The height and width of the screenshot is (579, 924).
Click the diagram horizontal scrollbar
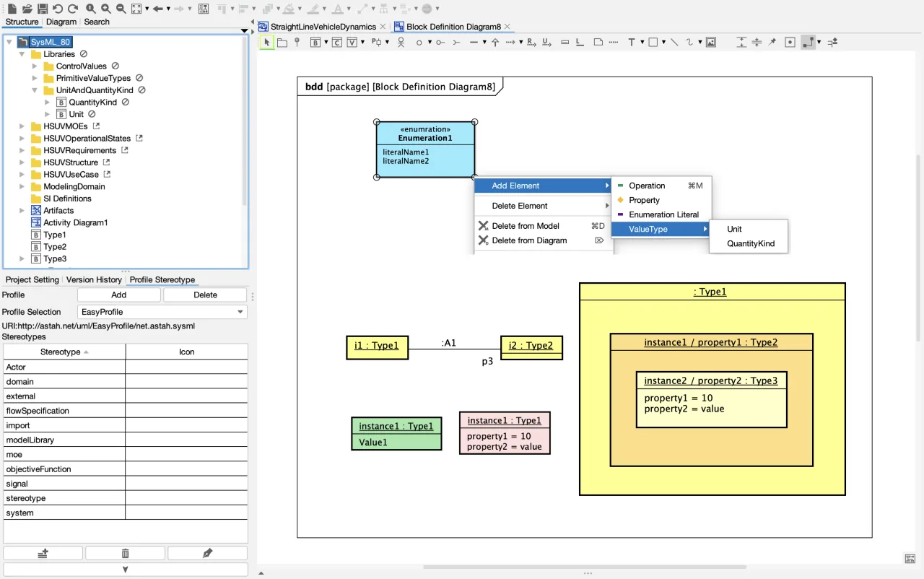pyautogui.click(x=585, y=567)
